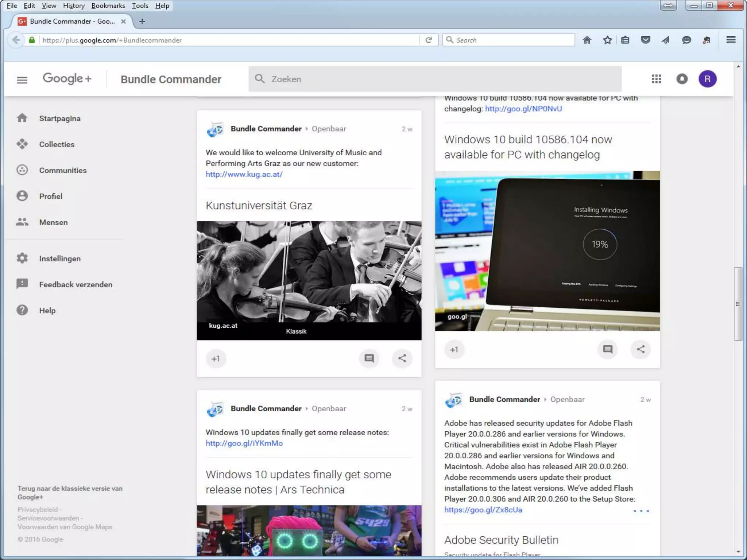Screen dimensions: 747x560
Task: Open the View menu
Action: click(x=49, y=5)
